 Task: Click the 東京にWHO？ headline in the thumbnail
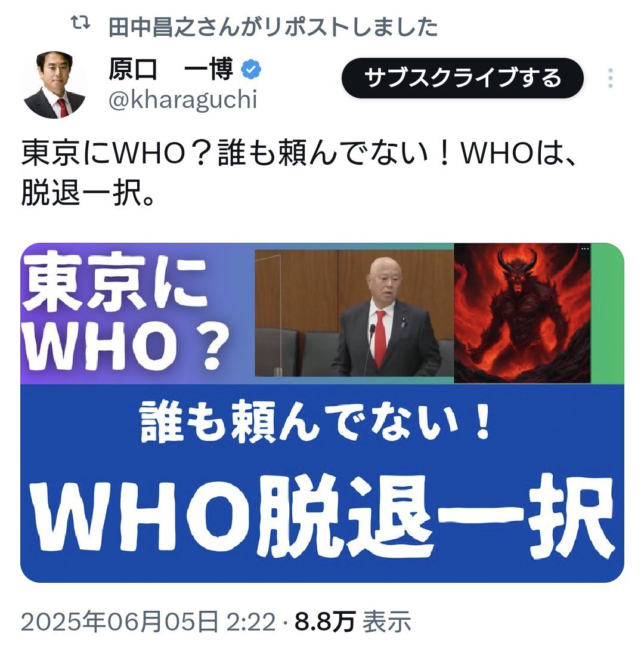(x=125, y=311)
